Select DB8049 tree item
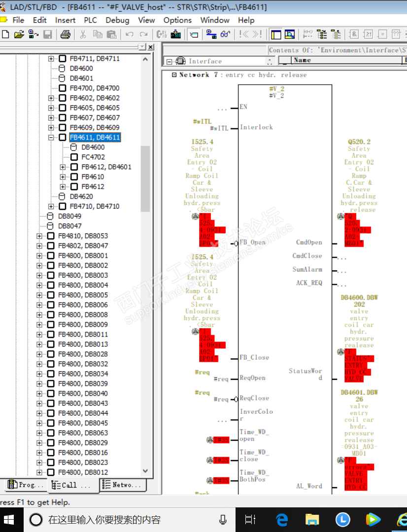This screenshot has height=532, width=407. (x=69, y=216)
